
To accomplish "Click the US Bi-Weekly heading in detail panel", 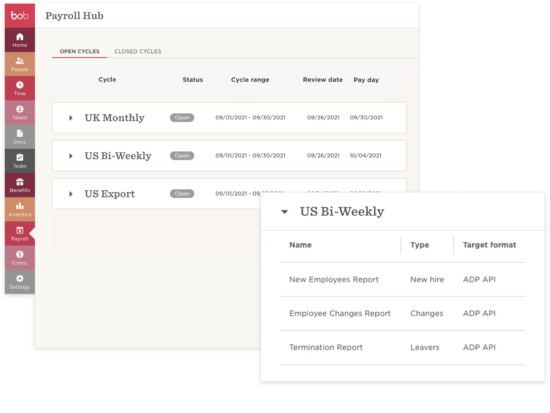I will 342,212.
